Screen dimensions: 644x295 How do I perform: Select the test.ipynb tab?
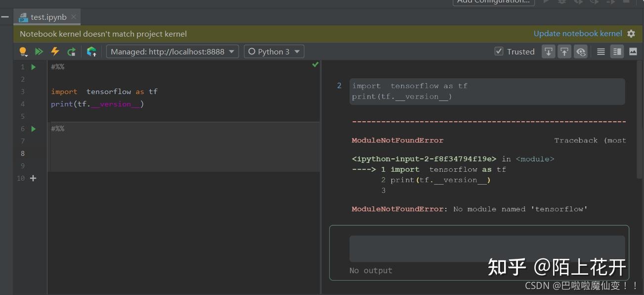click(x=47, y=16)
